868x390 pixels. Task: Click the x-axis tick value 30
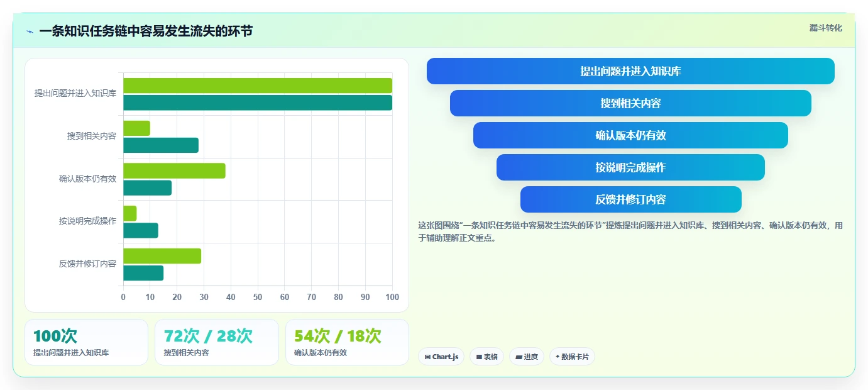(x=204, y=297)
